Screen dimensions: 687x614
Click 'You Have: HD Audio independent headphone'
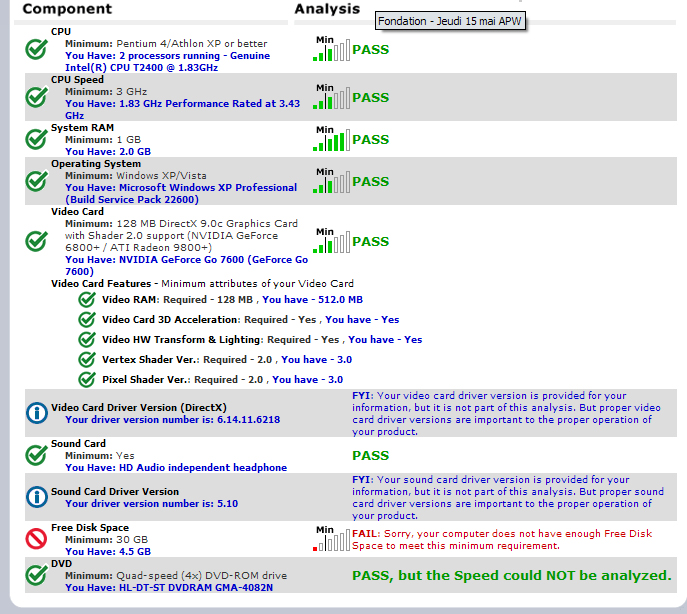pos(176,468)
